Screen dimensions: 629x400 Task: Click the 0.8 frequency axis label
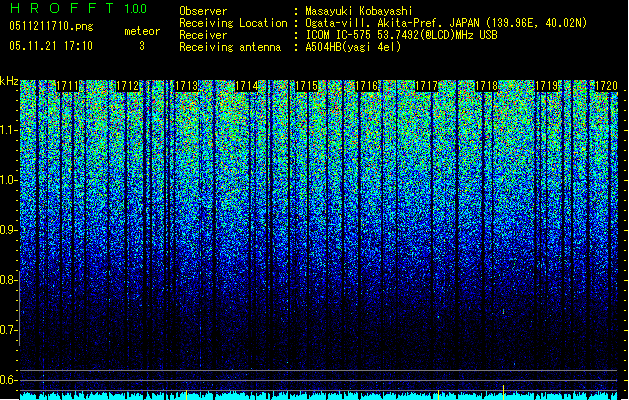(8, 280)
